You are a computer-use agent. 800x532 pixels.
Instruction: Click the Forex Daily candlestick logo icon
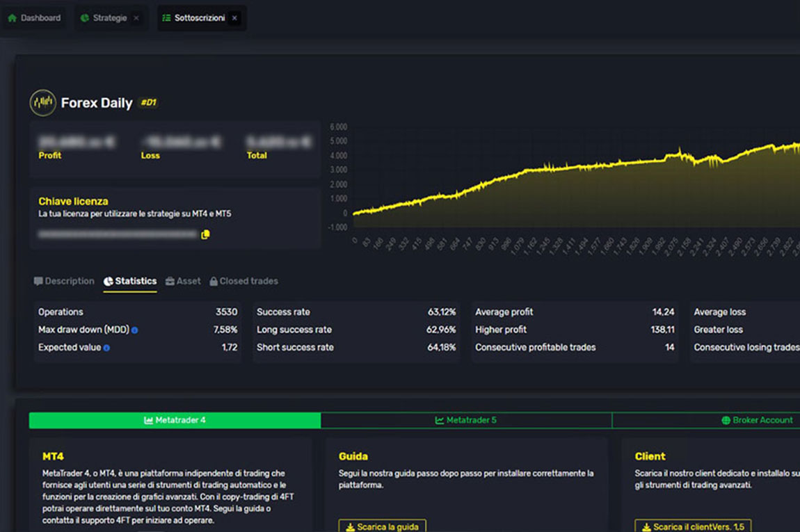42,103
